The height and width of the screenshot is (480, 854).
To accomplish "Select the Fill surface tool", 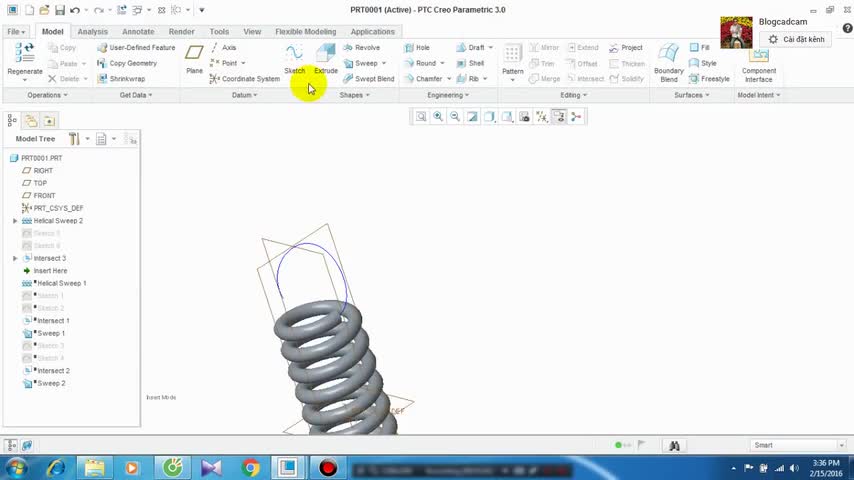I will click(700, 48).
